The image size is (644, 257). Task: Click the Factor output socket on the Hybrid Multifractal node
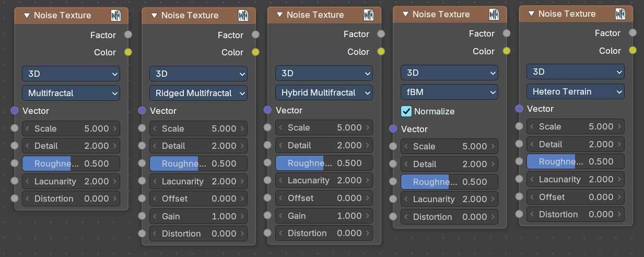coord(381,34)
